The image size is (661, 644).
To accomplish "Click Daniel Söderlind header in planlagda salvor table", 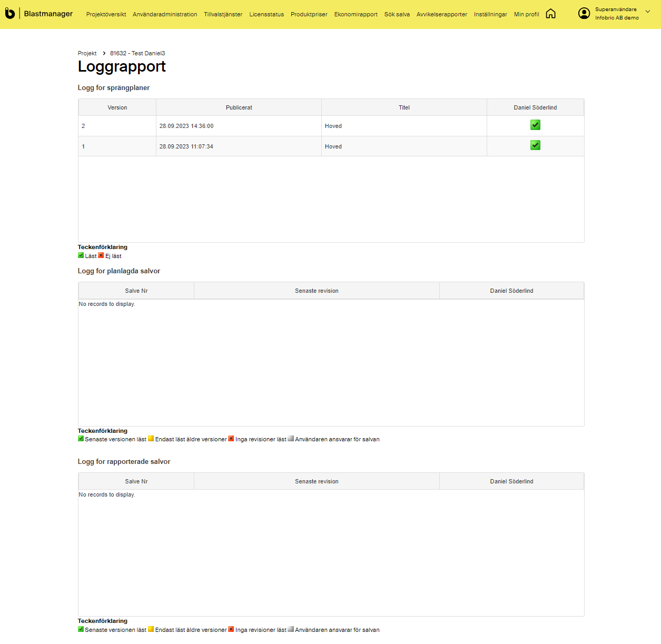I will pos(511,291).
